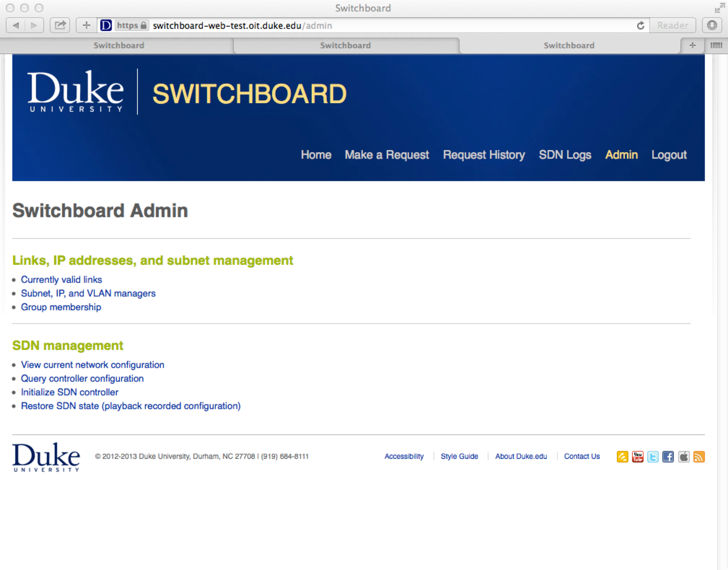Switch to the first Switchboard tab
The image size is (728, 570).
pyautogui.click(x=119, y=45)
